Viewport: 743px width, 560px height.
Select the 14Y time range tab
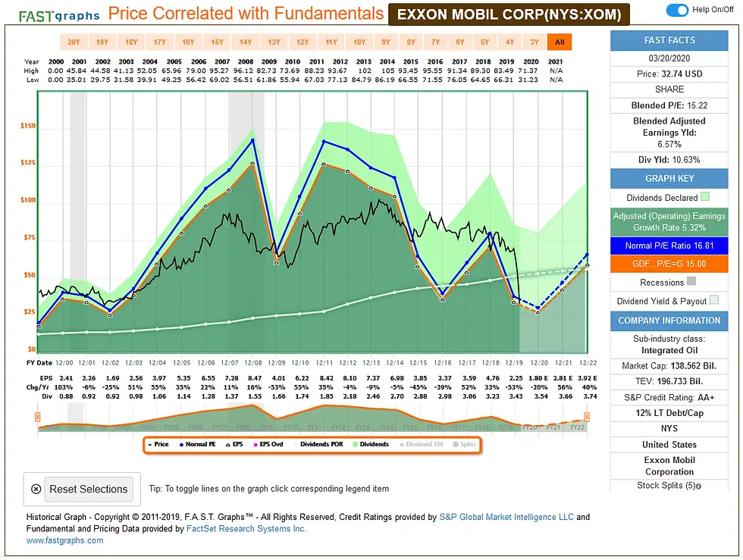(246, 42)
